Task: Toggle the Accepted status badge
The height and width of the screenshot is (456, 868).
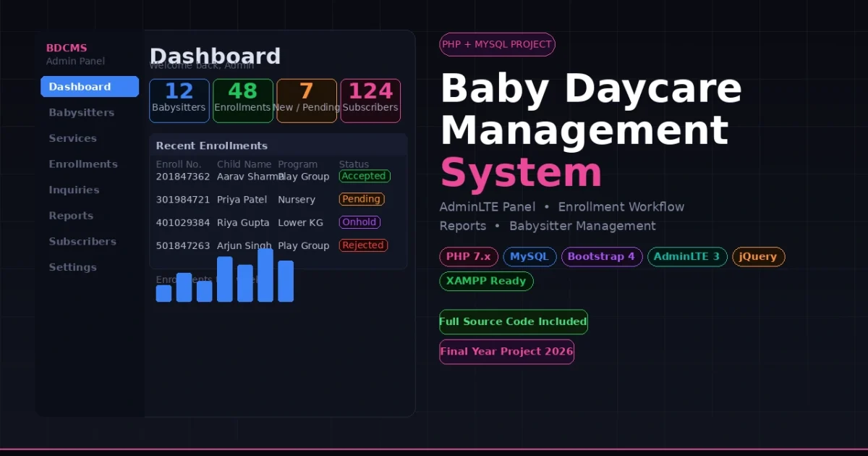Action: (x=365, y=176)
